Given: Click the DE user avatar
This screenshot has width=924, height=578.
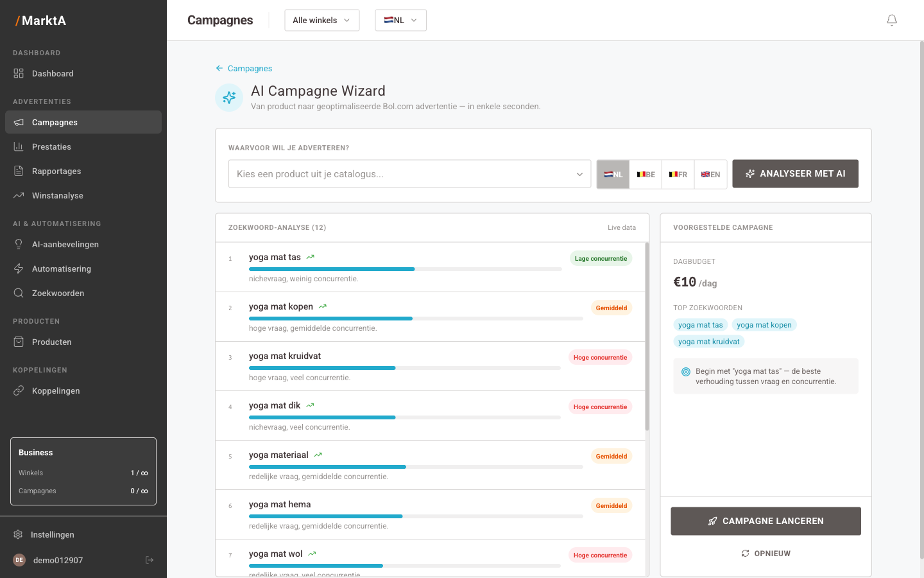Looking at the screenshot, I should pos(19,560).
